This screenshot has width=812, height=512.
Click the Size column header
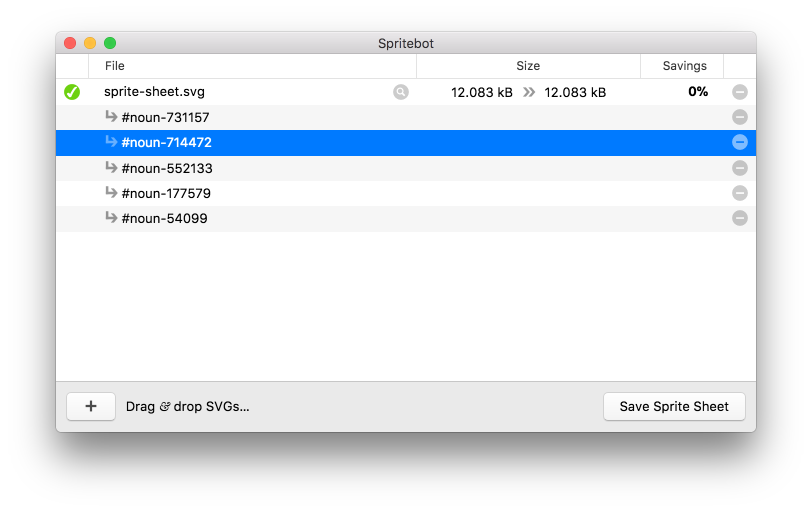coord(528,65)
